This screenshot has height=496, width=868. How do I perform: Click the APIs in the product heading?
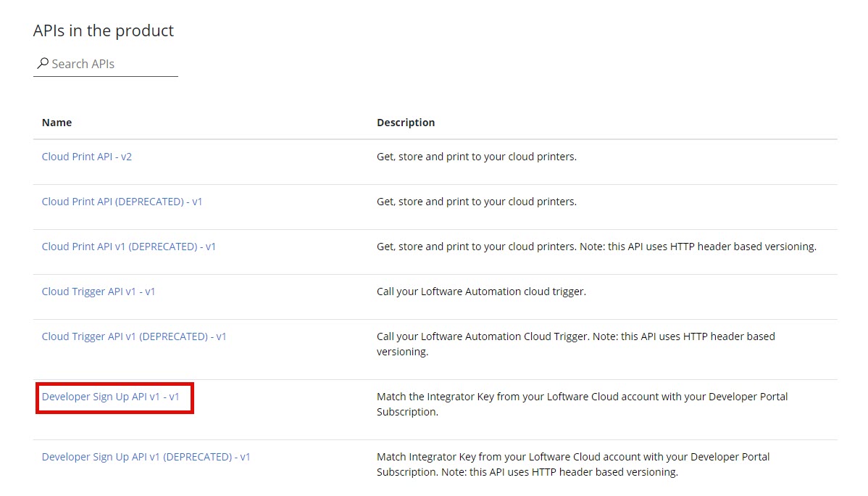(104, 30)
